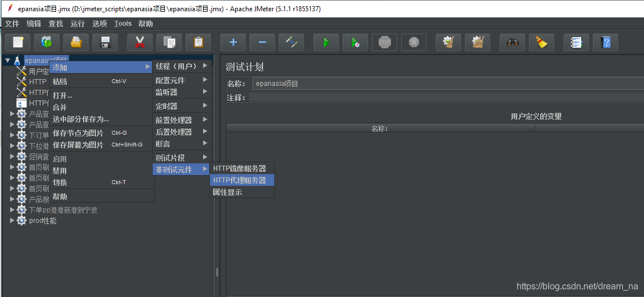This screenshot has height=297, width=644.
Task: Open the 监听器 submenu
Action: [182, 92]
